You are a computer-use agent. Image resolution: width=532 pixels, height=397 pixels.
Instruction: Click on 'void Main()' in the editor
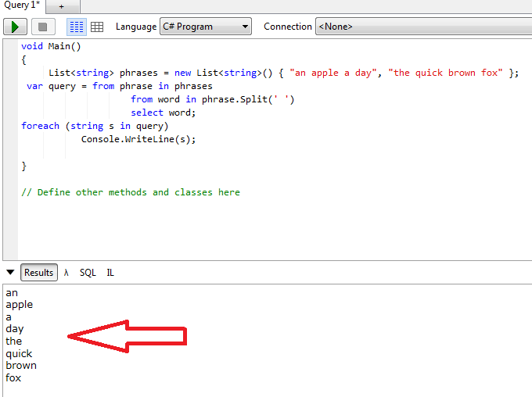tap(51, 46)
